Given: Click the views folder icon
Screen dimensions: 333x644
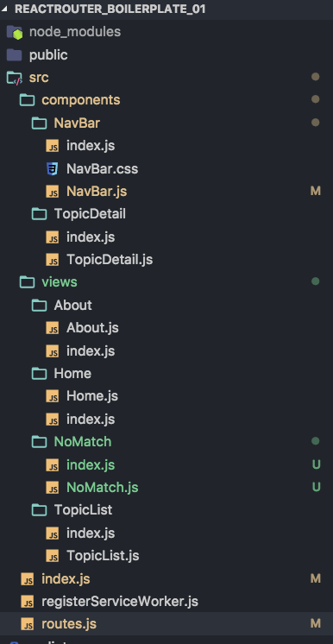Looking at the screenshot, I should [x=27, y=282].
